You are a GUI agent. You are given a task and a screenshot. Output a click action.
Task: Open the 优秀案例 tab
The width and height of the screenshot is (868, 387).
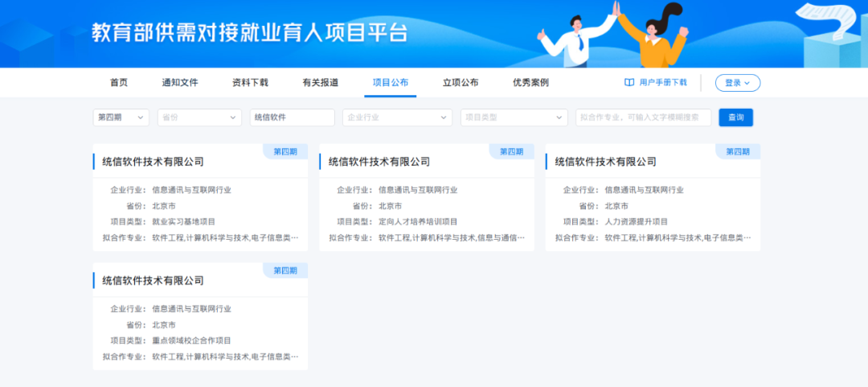(x=531, y=83)
